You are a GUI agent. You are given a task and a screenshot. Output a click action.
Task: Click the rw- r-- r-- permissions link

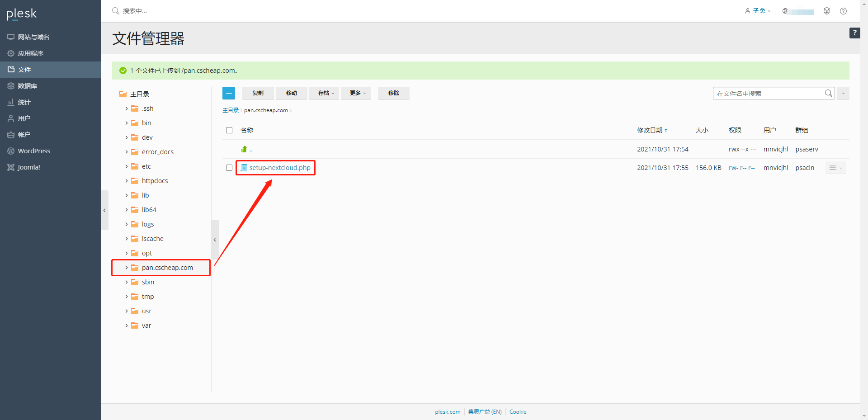742,168
